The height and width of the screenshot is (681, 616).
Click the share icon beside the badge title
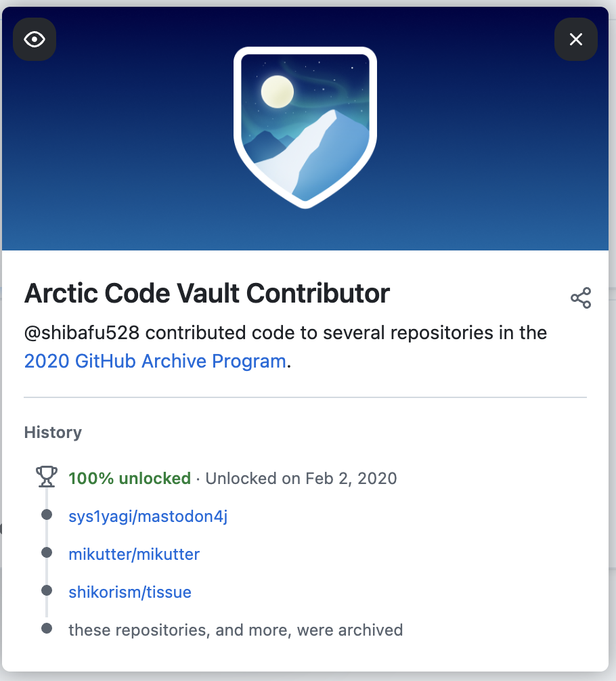(580, 298)
